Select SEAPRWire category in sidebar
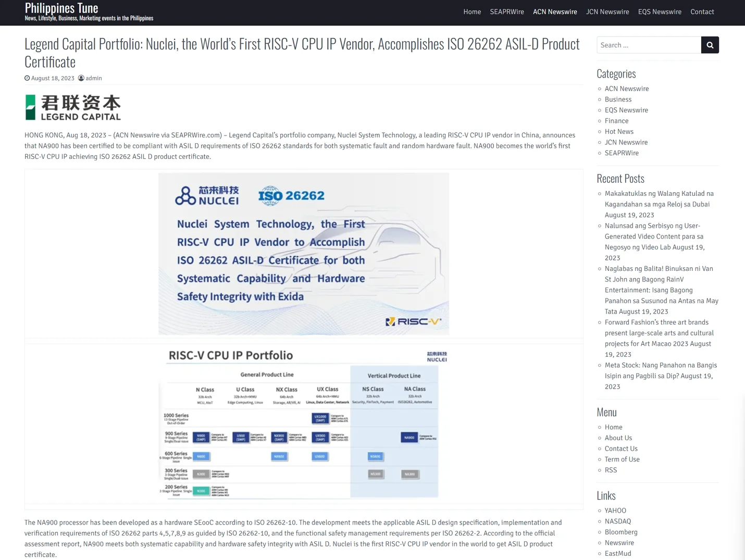745x560 pixels. [x=622, y=153]
